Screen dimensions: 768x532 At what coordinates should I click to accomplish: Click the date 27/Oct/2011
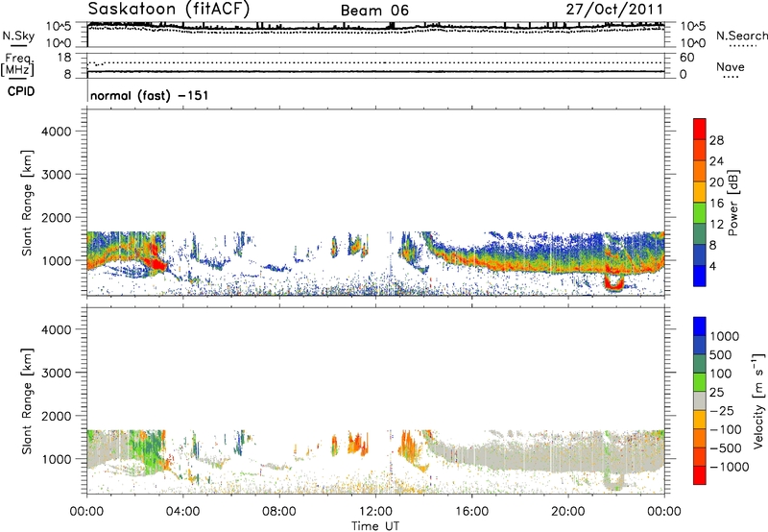[x=614, y=10]
